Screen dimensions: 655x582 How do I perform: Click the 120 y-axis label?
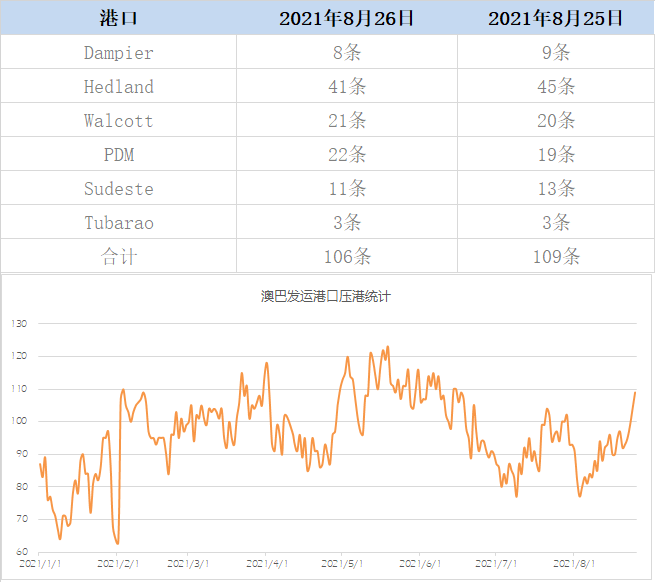pyautogui.click(x=19, y=356)
